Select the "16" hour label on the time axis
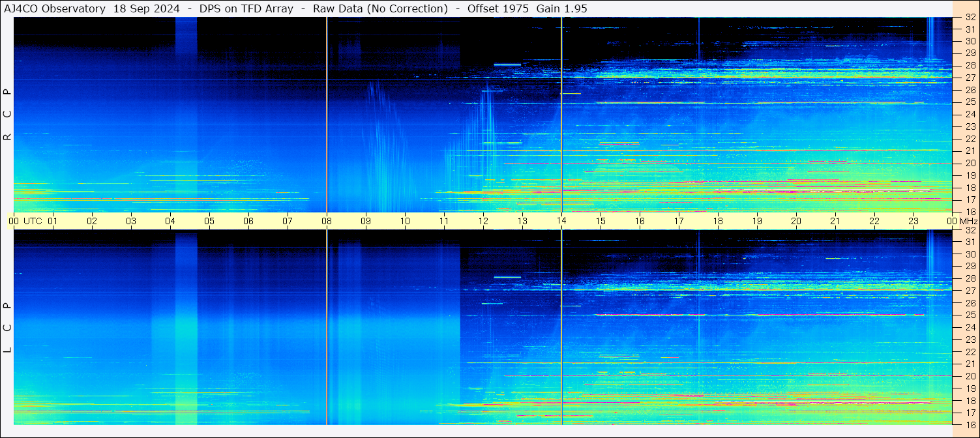 (x=640, y=221)
